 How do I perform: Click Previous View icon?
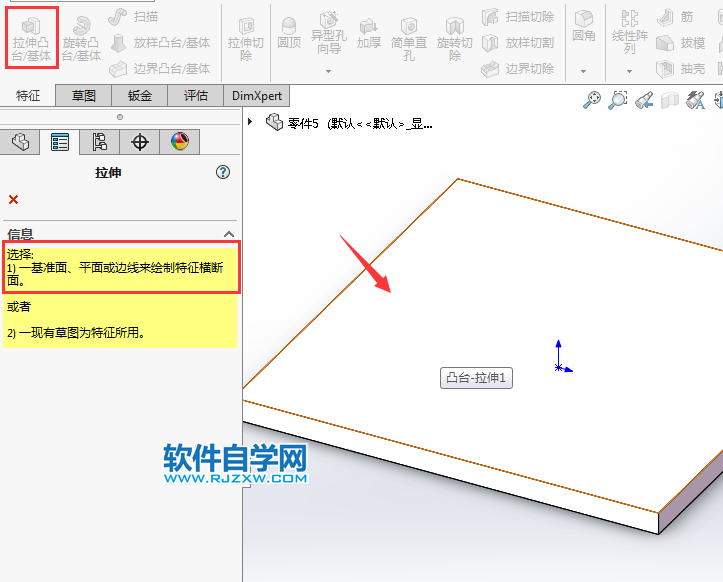pos(644,100)
